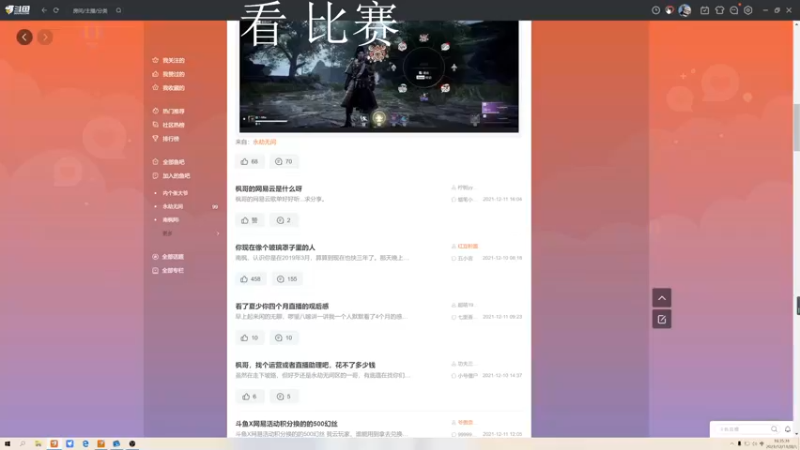Open 我关注的 in the sidebar
This screenshot has width=800, height=450.
pyautogui.click(x=169, y=60)
